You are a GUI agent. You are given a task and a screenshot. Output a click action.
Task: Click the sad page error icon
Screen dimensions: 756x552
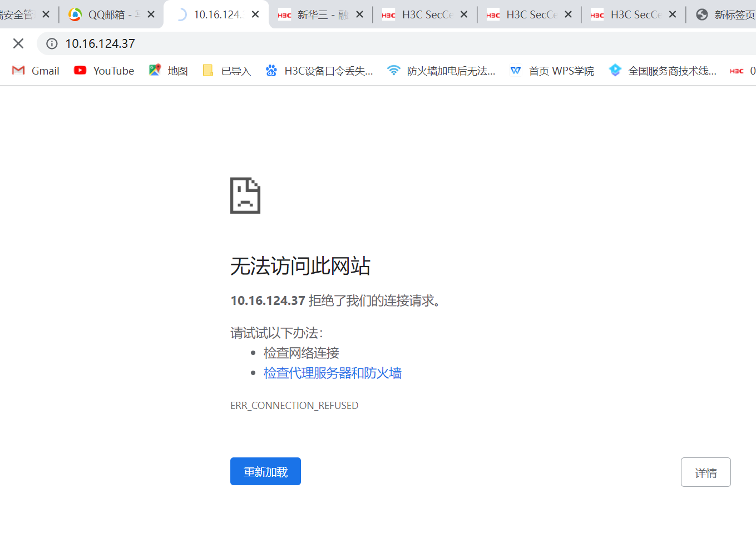click(x=245, y=195)
